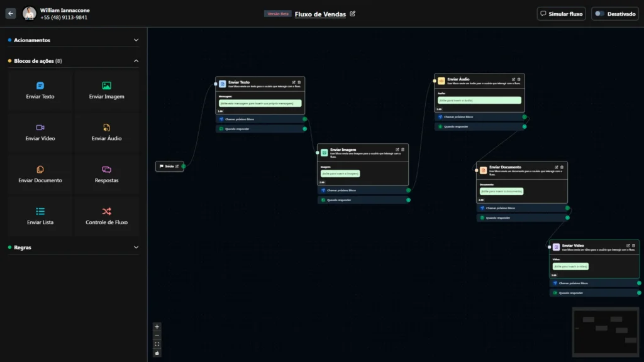Click the back arrow button
Screen dimensions: 644x362
[x=11, y=13]
